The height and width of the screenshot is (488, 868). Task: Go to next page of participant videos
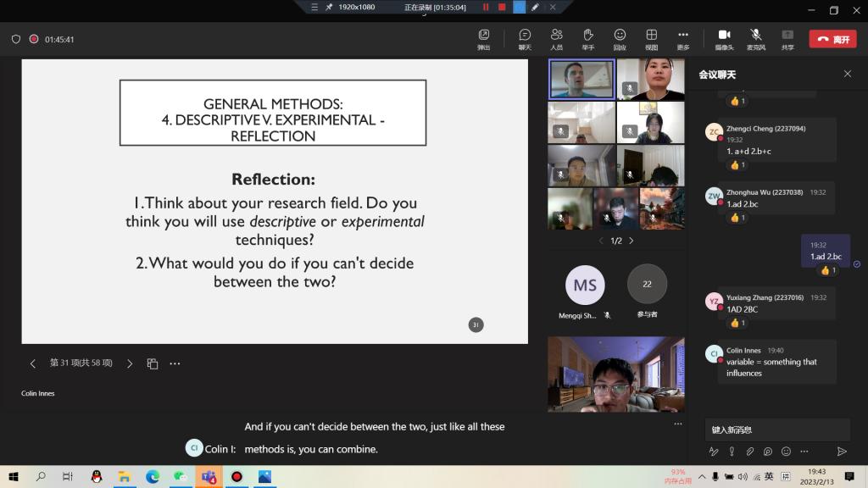pos(632,241)
